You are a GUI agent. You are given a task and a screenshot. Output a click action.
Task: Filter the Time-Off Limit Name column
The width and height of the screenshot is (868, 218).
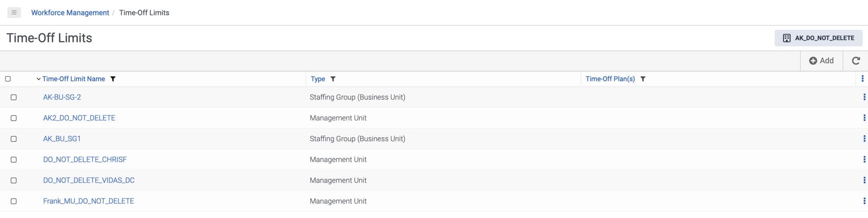point(113,79)
